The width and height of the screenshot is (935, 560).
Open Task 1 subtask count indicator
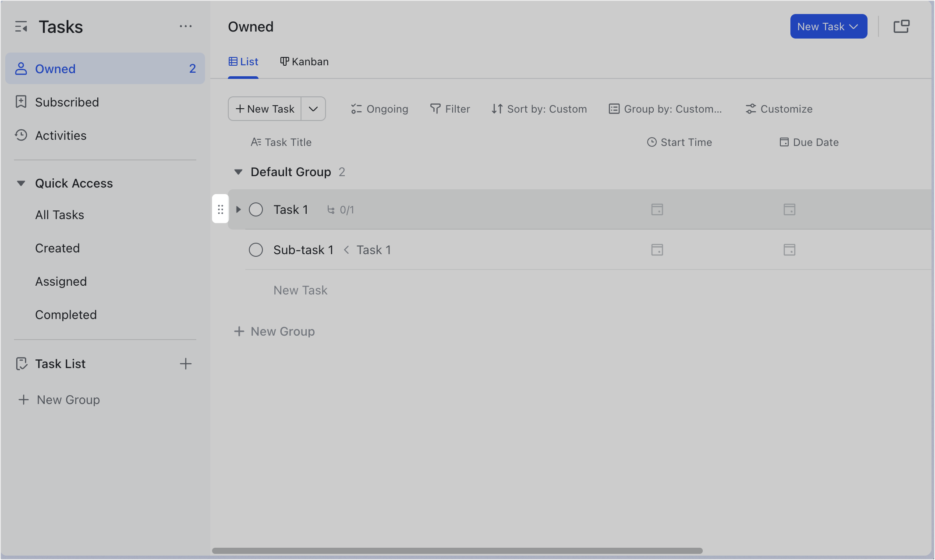(341, 210)
